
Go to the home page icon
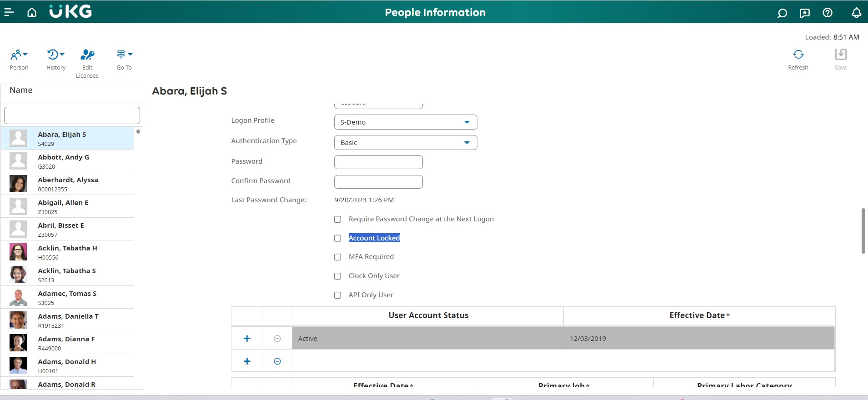point(32,12)
